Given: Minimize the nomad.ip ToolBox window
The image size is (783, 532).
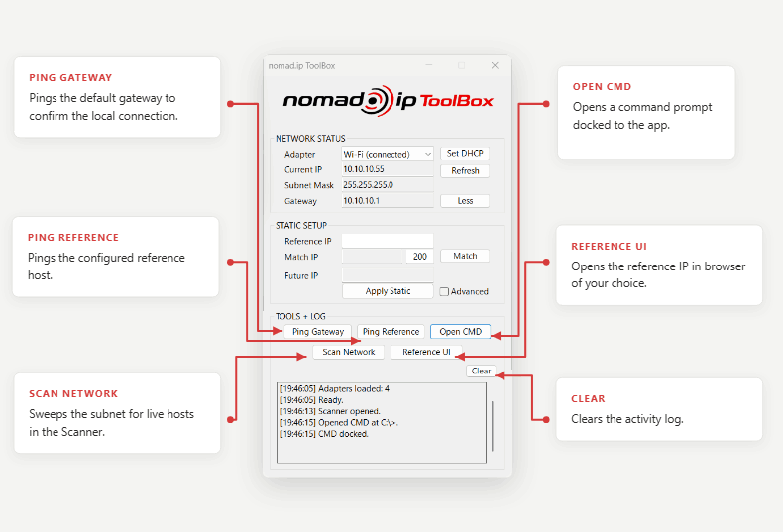Looking at the screenshot, I should (429, 65).
